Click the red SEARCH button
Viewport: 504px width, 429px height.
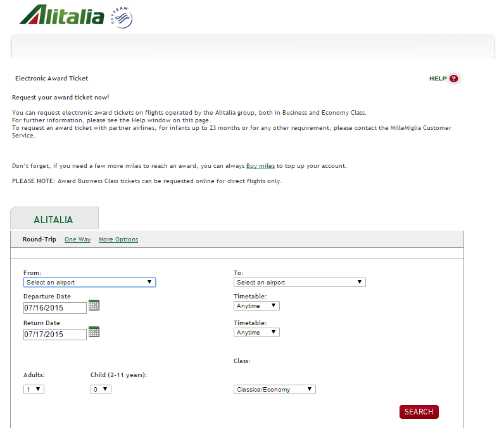419,412
